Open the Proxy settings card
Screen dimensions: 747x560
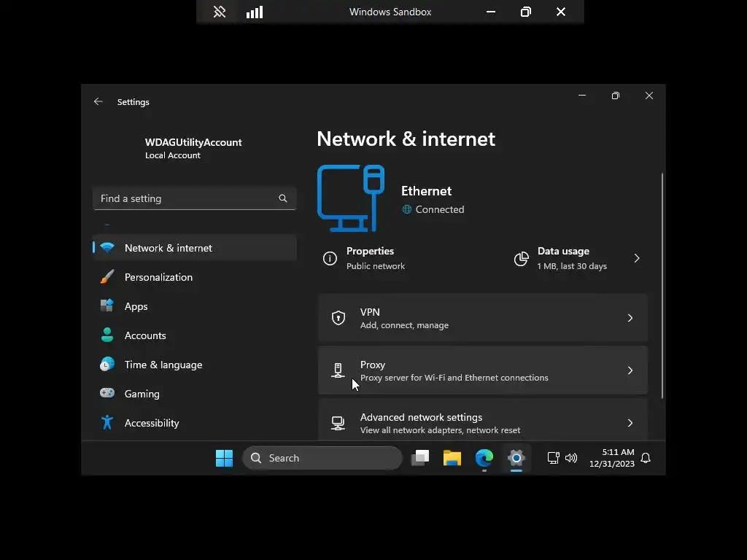(x=483, y=370)
